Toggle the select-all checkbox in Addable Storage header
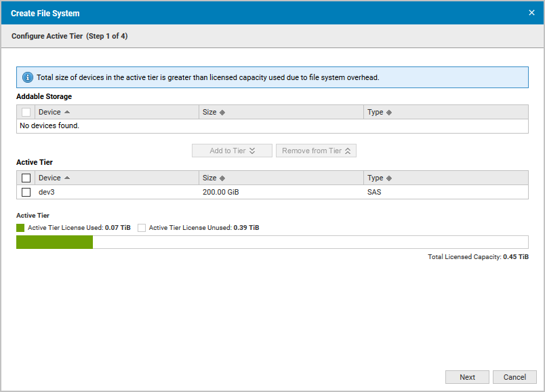Viewport: 545px width, 392px height. click(25, 111)
